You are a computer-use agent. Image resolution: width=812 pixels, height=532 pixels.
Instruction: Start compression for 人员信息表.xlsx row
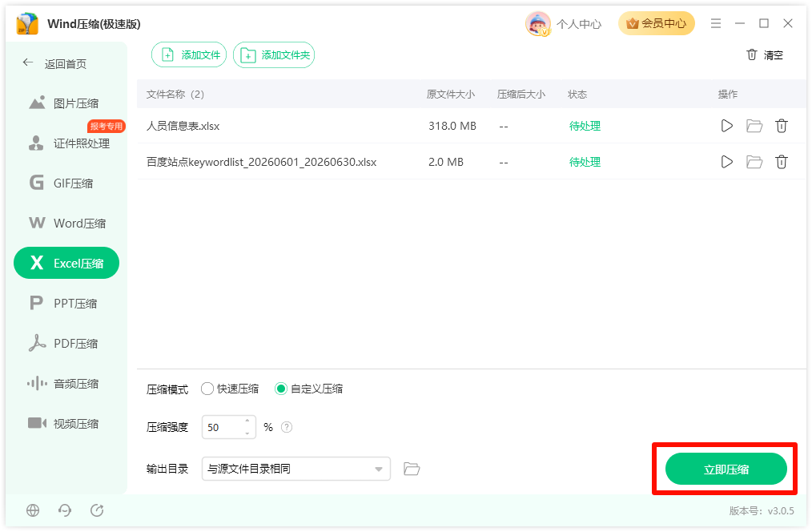[x=726, y=126]
